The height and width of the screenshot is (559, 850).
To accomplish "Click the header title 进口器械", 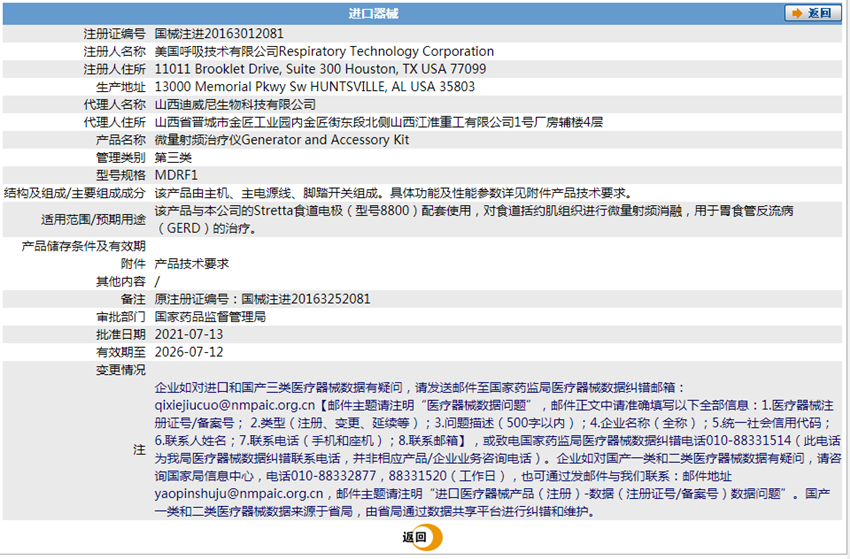I will point(374,14).
